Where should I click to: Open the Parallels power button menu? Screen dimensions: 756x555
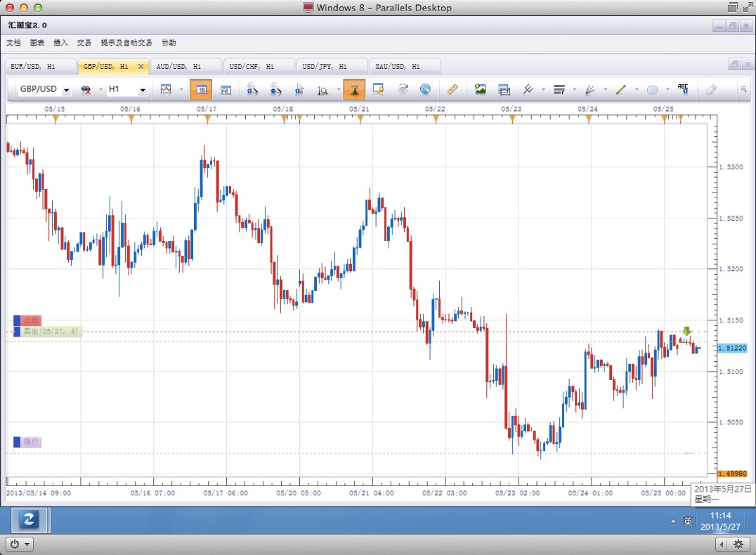[20, 544]
